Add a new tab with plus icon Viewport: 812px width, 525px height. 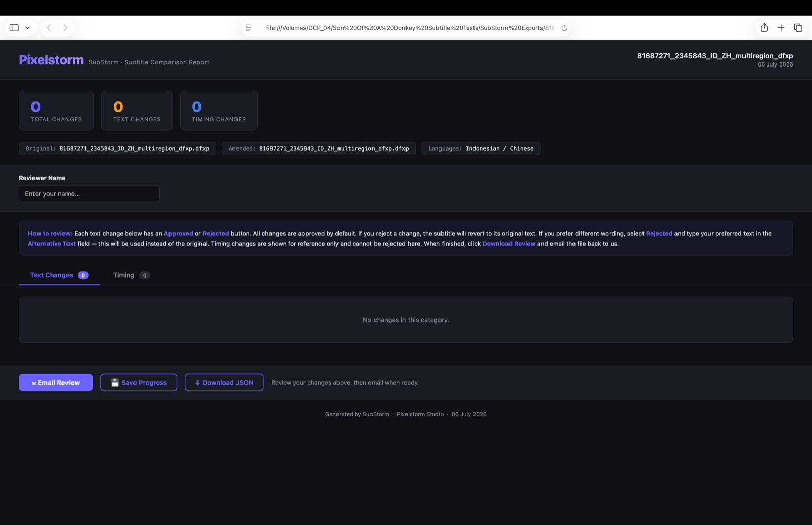click(781, 28)
